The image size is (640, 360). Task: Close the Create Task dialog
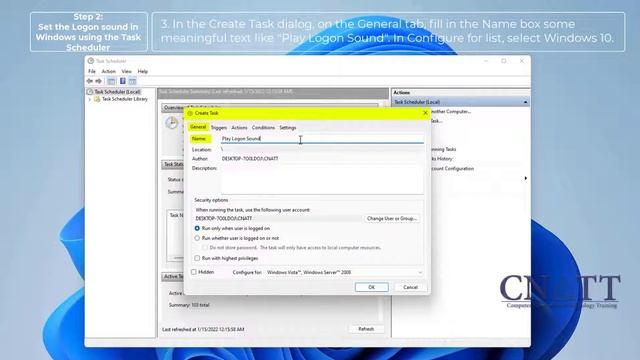425,113
